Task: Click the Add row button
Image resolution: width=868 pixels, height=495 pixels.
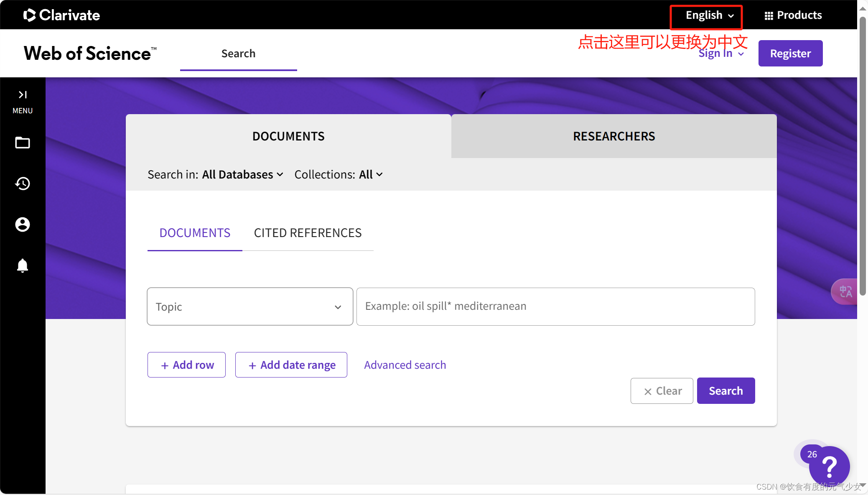Action: tap(186, 365)
